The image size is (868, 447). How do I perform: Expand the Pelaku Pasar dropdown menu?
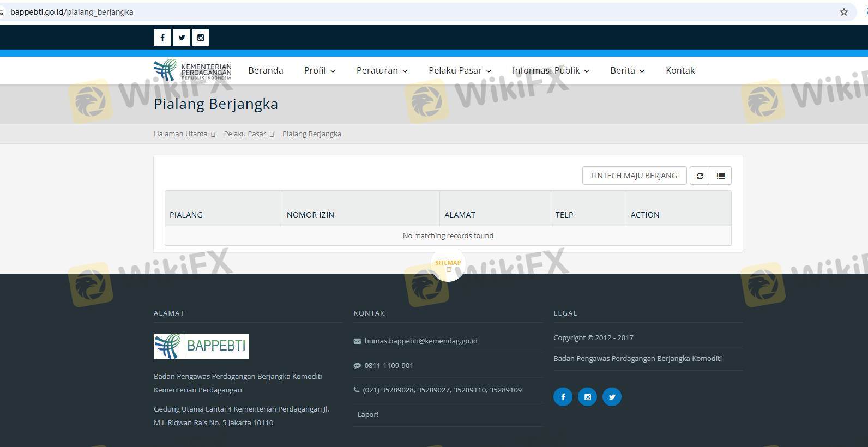pyautogui.click(x=460, y=70)
